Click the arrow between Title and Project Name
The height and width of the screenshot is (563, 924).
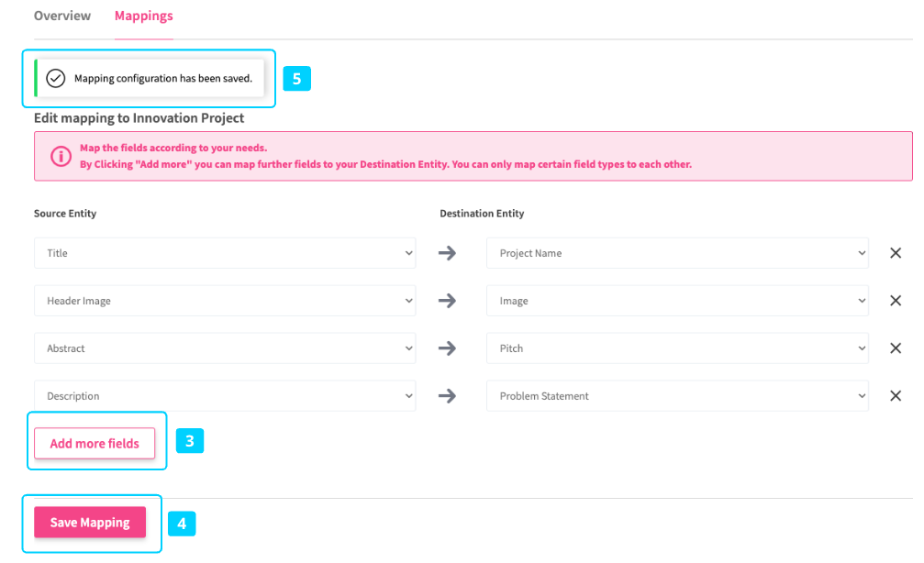coord(447,253)
